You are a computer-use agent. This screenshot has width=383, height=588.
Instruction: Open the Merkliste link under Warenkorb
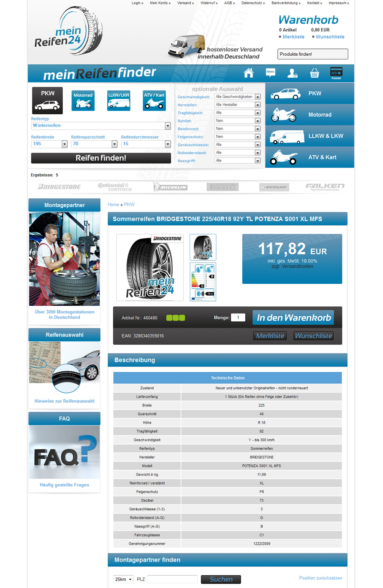(x=293, y=37)
